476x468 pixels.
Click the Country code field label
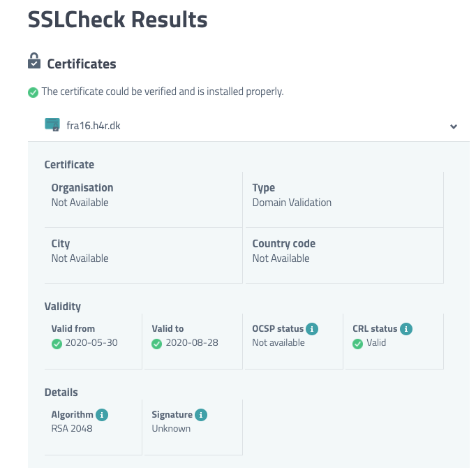pyautogui.click(x=283, y=244)
